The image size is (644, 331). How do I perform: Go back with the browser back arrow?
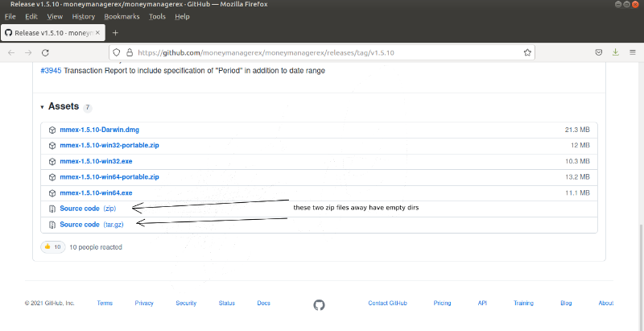[x=11, y=52]
